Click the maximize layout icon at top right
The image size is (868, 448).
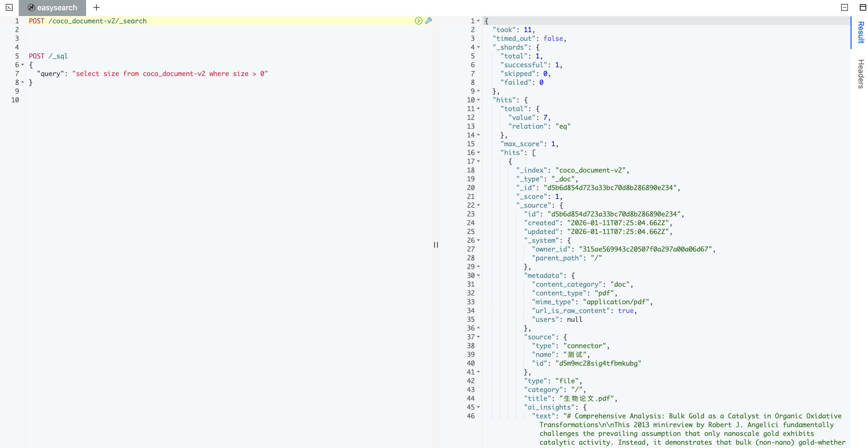point(863,7)
